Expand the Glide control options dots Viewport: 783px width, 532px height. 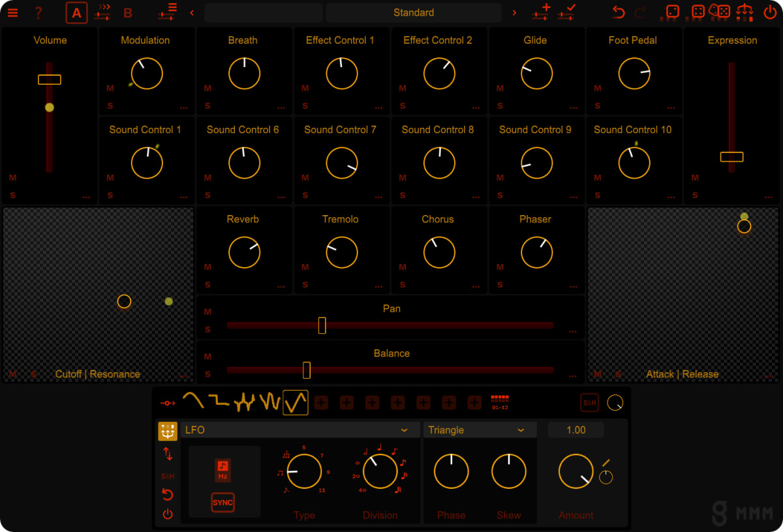click(574, 108)
